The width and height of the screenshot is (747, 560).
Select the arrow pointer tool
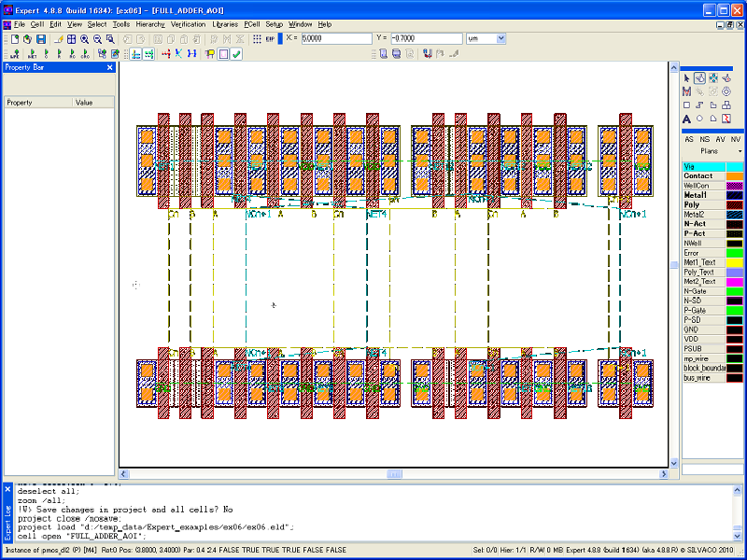click(x=686, y=77)
